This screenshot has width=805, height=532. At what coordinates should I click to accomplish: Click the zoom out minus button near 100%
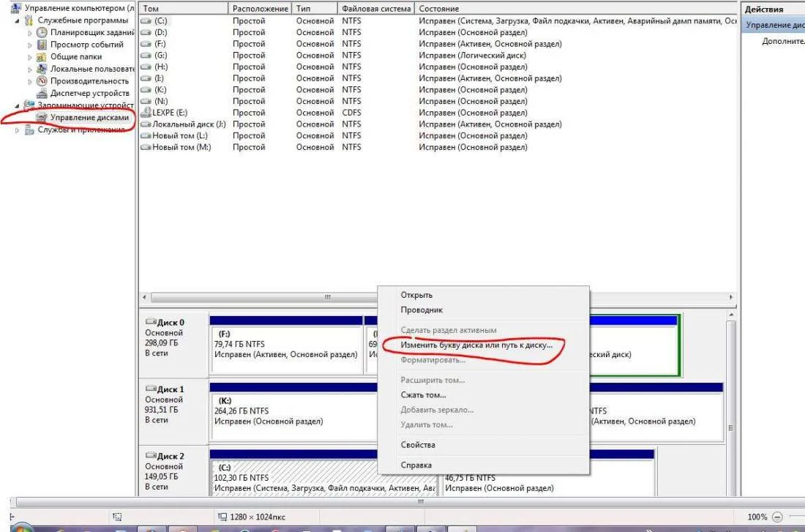[x=777, y=517]
